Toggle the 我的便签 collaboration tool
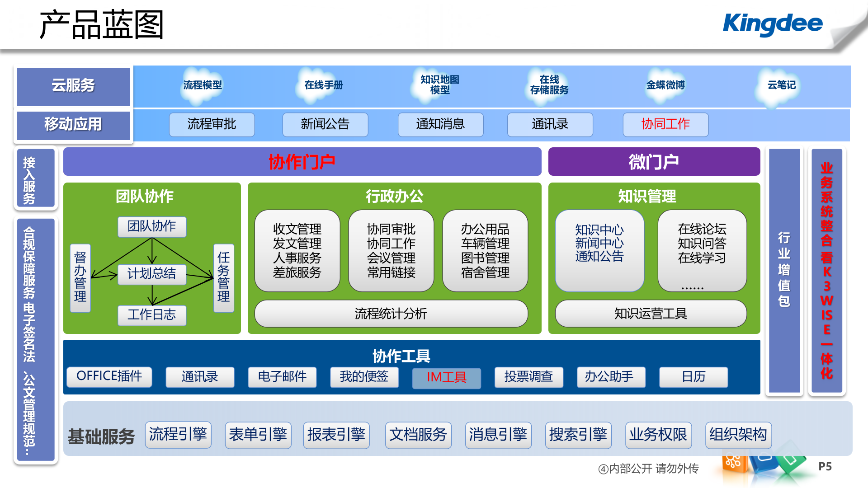 (x=364, y=377)
